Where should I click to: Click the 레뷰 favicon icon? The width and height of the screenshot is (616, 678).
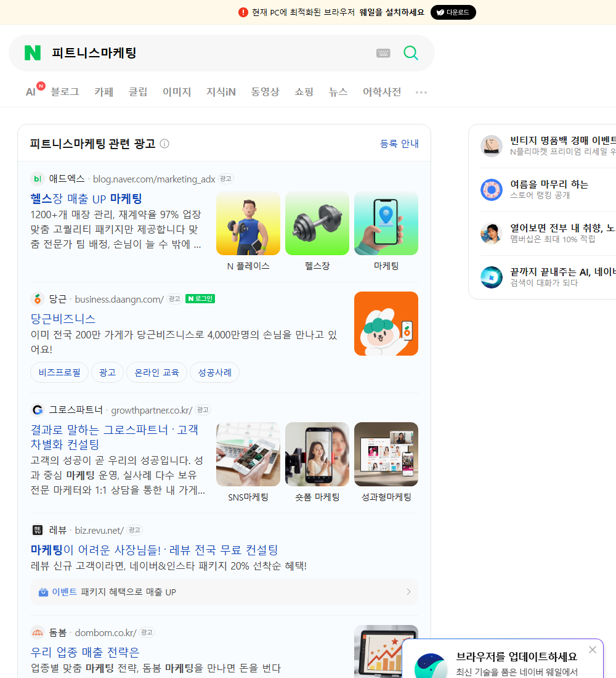pos(38,530)
